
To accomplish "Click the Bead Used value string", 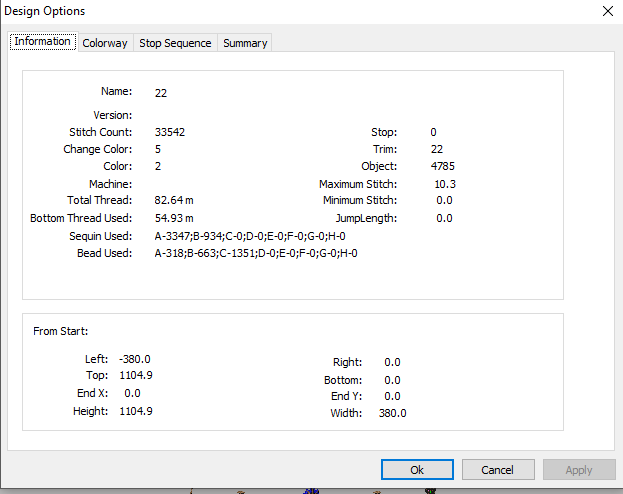I will 256,253.
